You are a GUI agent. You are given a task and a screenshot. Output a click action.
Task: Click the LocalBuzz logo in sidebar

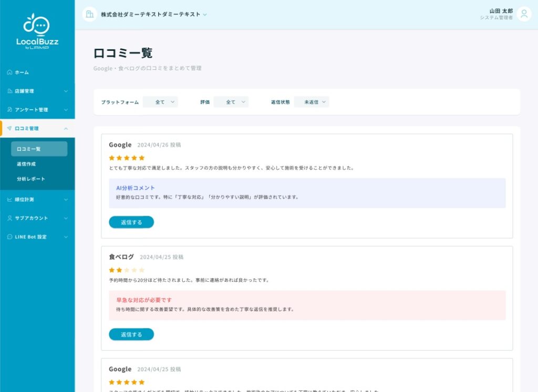(x=37, y=31)
